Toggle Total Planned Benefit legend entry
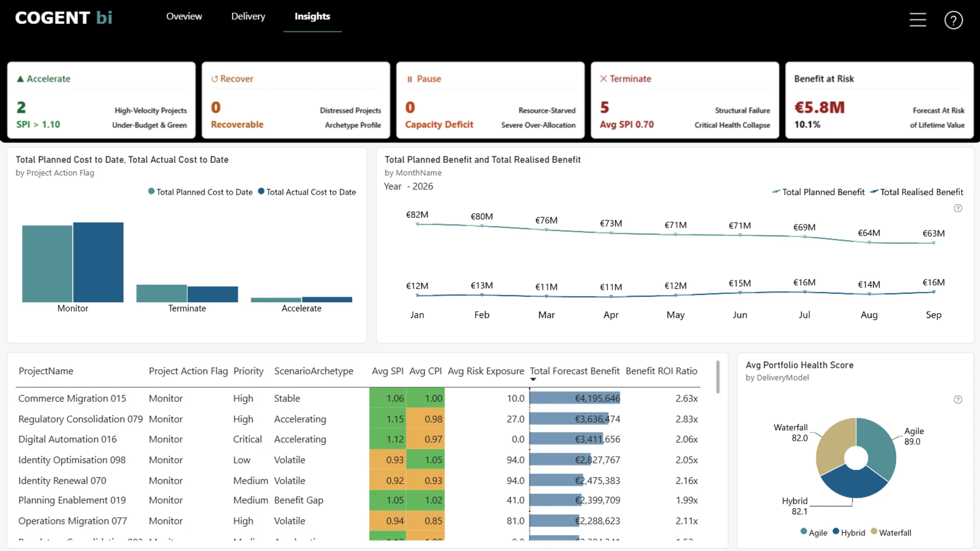The height and width of the screenshot is (551, 980). click(x=818, y=192)
